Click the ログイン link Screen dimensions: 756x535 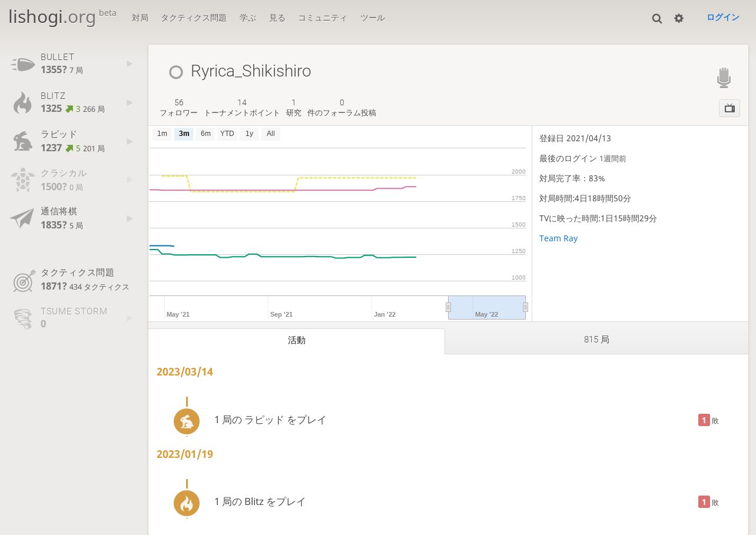coord(723,18)
